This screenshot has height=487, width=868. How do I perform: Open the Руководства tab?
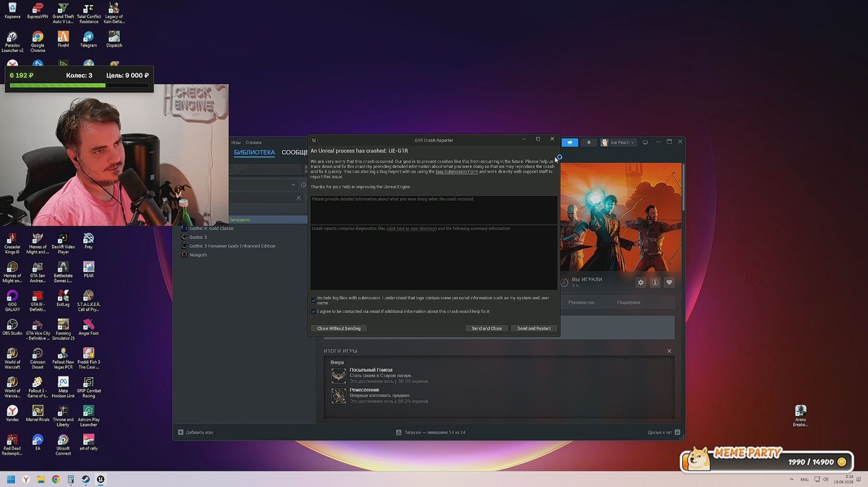[x=581, y=302]
